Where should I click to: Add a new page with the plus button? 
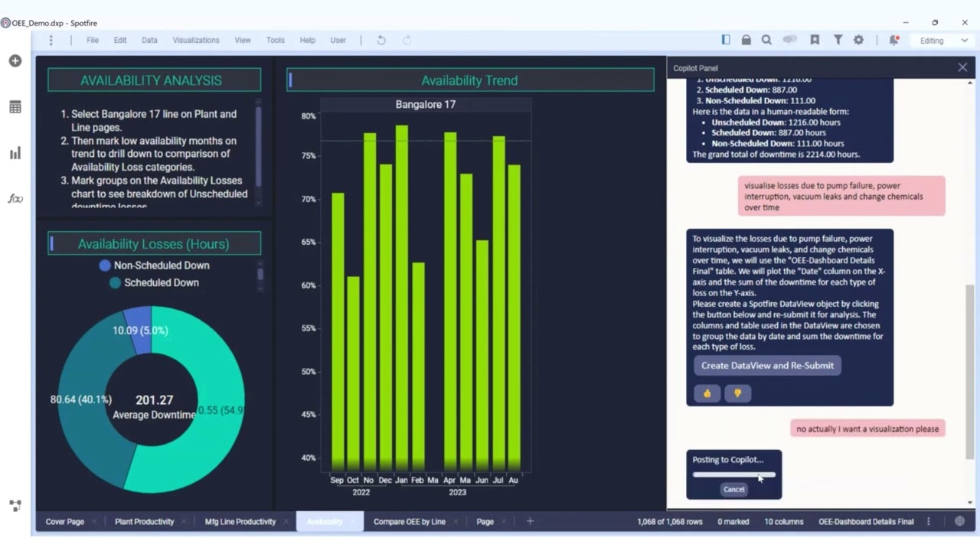coord(530,521)
